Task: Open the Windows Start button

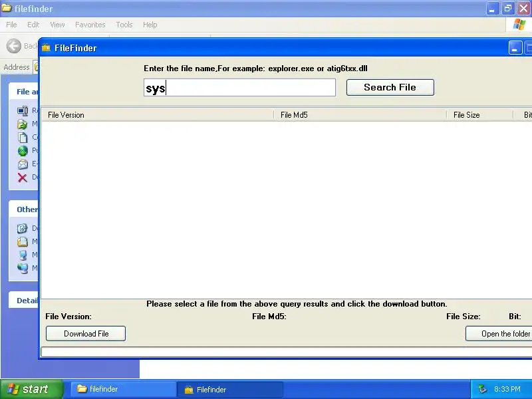Action: click(x=31, y=389)
